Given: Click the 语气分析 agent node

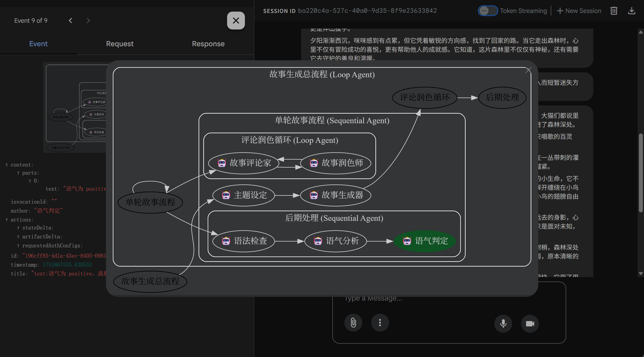Looking at the screenshot, I should pos(336,241).
